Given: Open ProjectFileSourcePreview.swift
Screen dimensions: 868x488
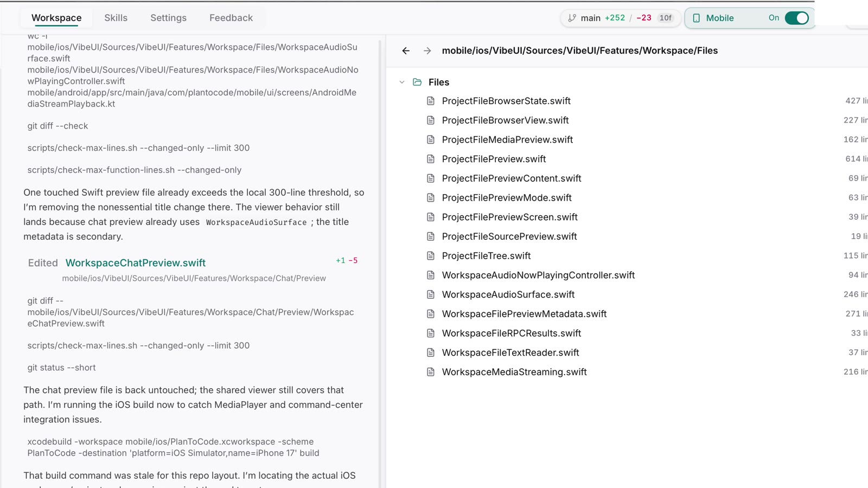Looking at the screenshot, I should [x=509, y=236].
